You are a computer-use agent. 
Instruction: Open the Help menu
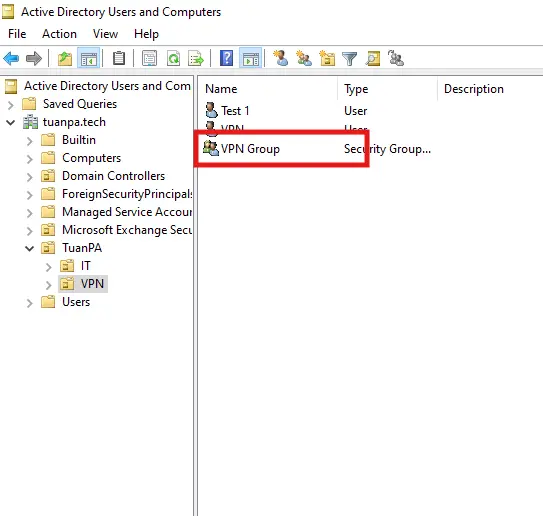[x=146, y=34]
